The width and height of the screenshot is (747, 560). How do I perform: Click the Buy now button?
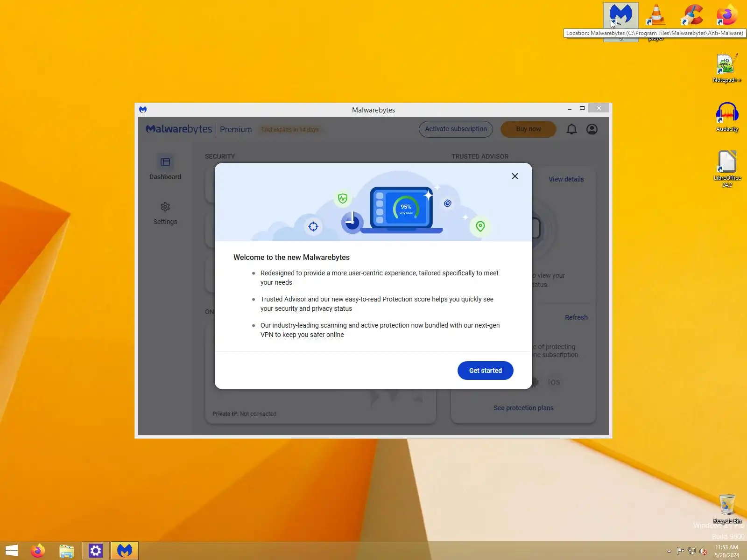tap(529, 129)
